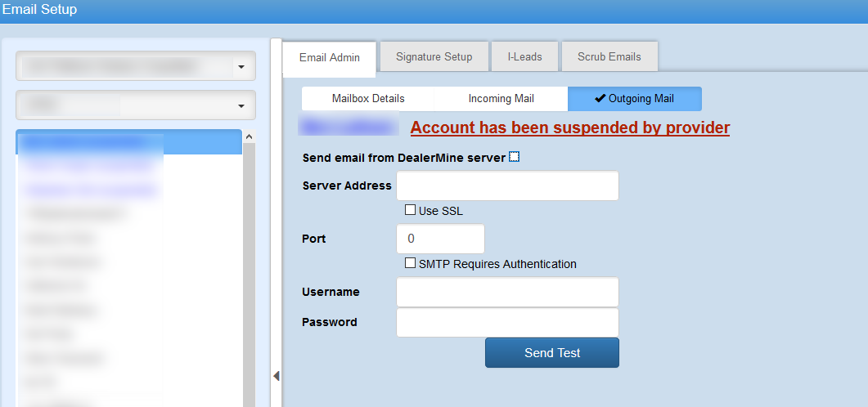The image size is (868, 407).
Task: Open the Scrub Emails tab
Action: tap(609, 56)
